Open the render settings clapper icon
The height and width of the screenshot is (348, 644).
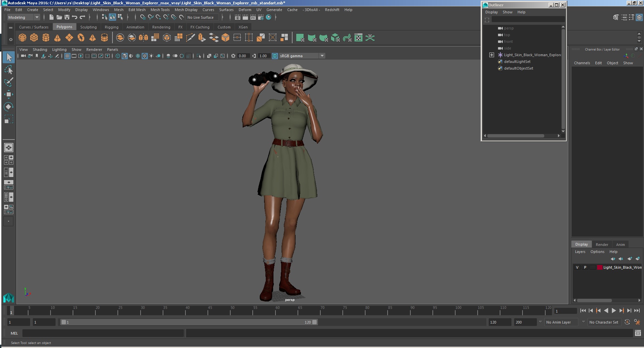click(x=261, y=17)
